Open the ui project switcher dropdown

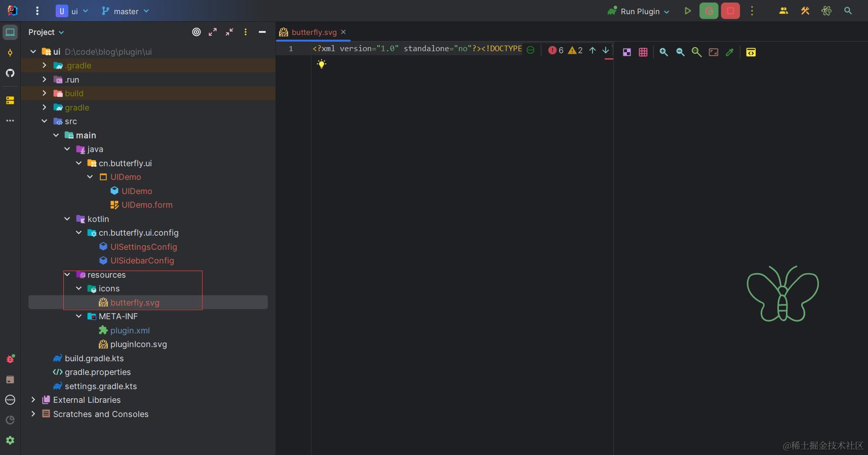(72, 11)
